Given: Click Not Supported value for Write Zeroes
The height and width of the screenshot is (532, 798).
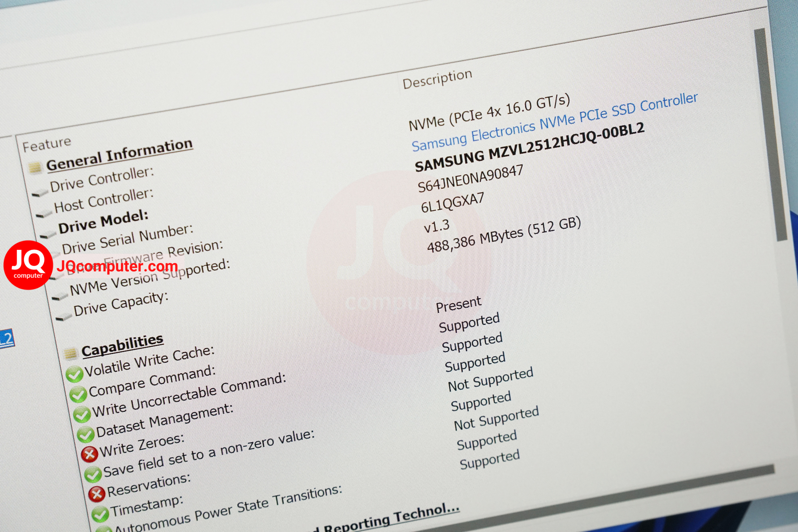Looking at the screenshot, I should pyautogui.click(x=490, y=380).
